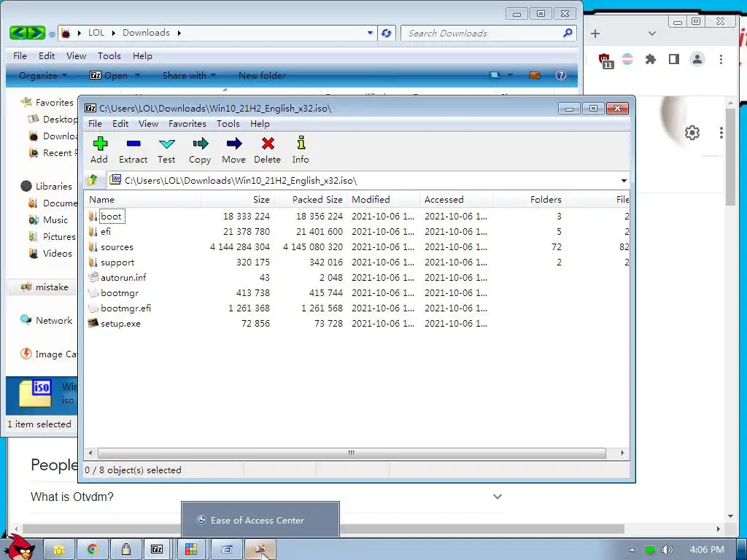Viewport: 747px width, 560px height.
Task: Sort by the Packed Size column
Action: 311,200
